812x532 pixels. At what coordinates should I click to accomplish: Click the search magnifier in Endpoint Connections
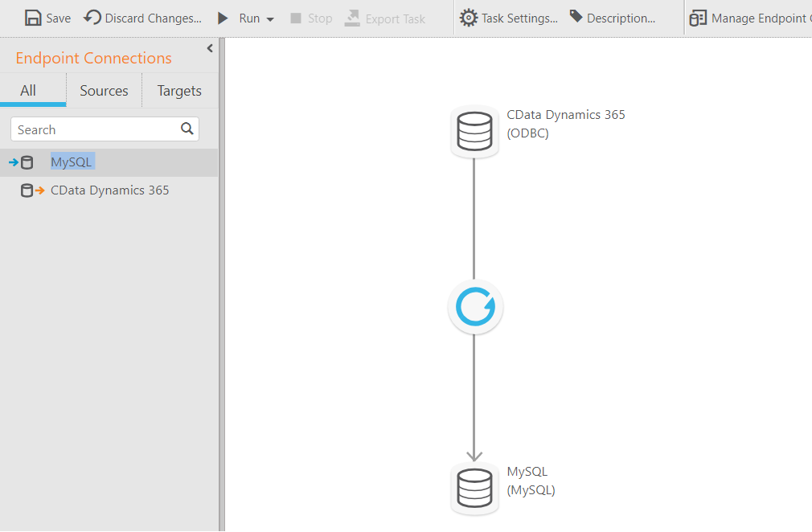tap(187, 129)
